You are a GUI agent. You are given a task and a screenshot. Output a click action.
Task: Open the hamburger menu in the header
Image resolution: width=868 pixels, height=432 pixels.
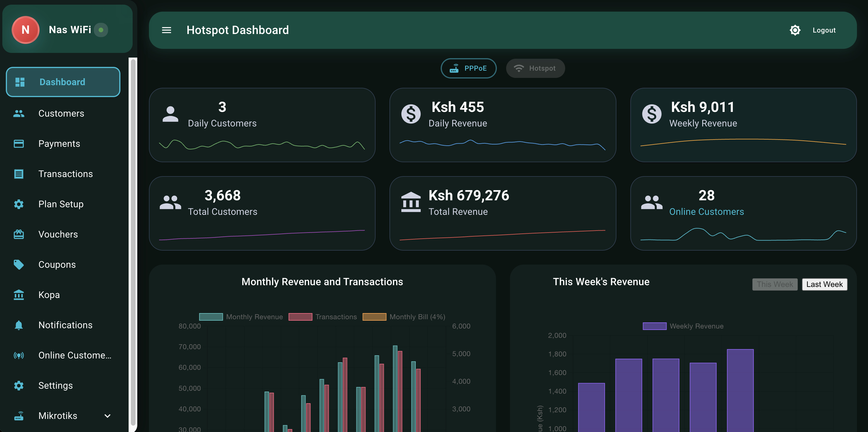coord(166,30)
